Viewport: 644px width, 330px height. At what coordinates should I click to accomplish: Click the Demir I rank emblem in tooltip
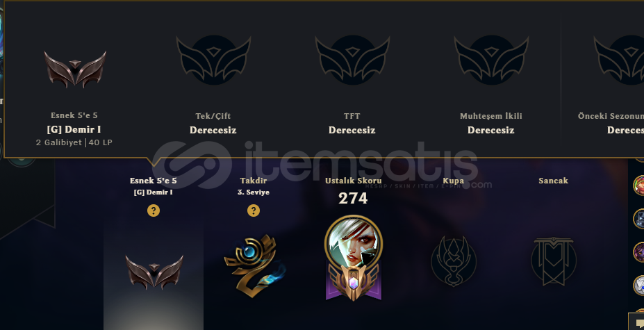[x=75, y=69]
